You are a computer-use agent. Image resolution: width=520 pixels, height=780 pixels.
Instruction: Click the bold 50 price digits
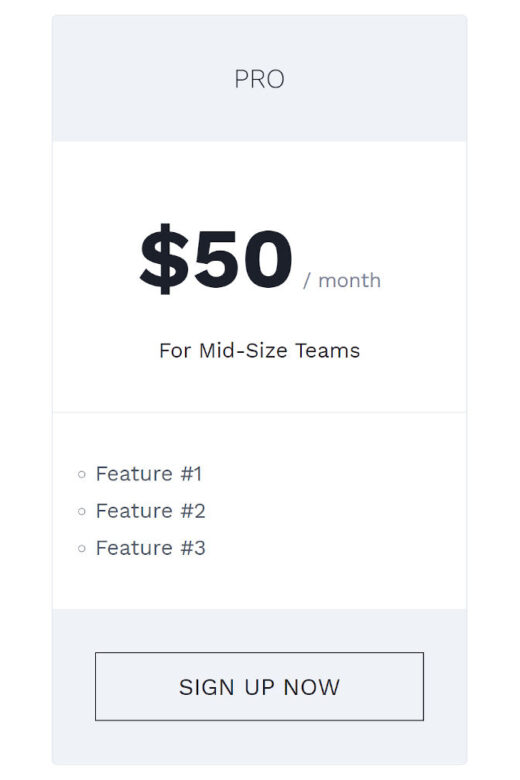tap(243, 259)
